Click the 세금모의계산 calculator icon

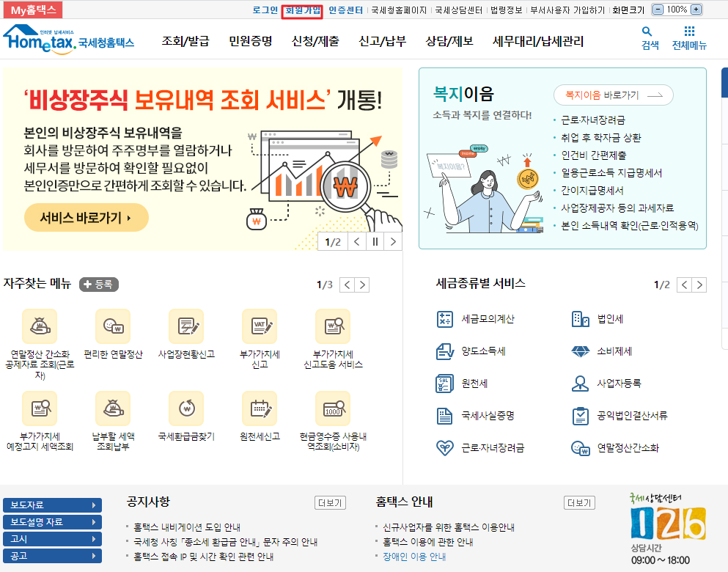[x=445, y=320]
